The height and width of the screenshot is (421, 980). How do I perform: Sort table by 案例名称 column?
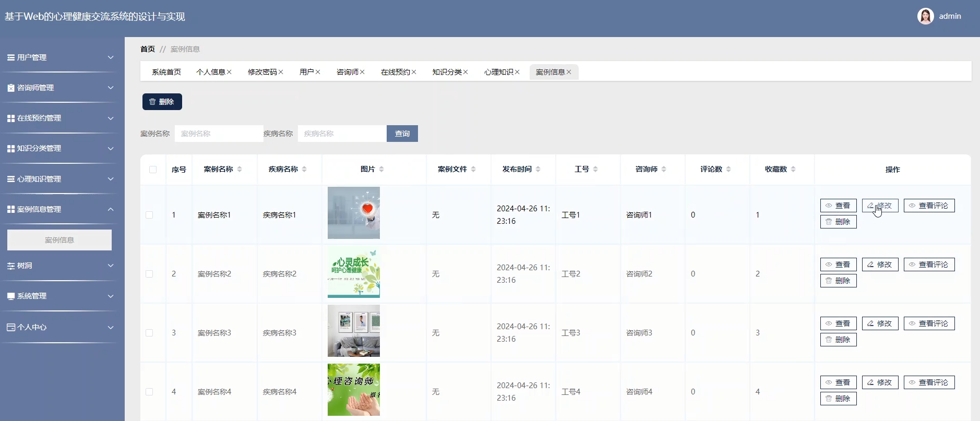[240, 169]
